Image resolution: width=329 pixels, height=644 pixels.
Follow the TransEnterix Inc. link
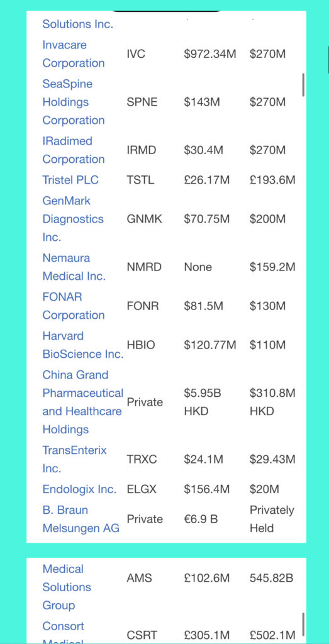click(x=74, y=459)
